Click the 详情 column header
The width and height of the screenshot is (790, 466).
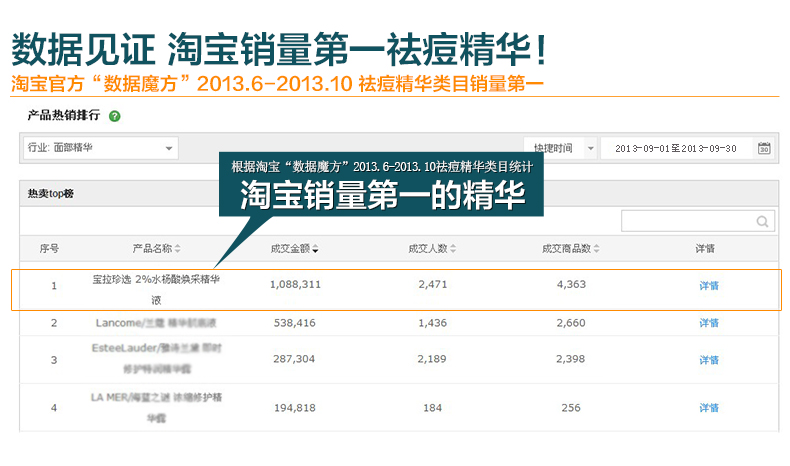tap(705, 249)
